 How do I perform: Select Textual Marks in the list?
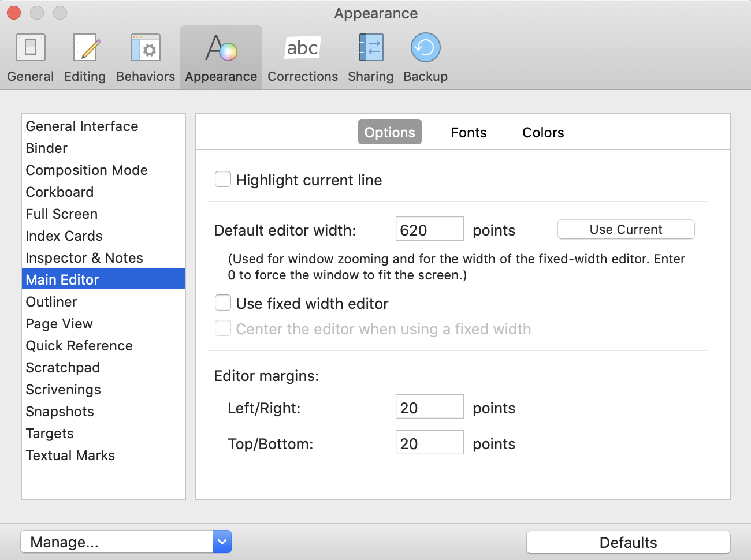pos(103,456)
